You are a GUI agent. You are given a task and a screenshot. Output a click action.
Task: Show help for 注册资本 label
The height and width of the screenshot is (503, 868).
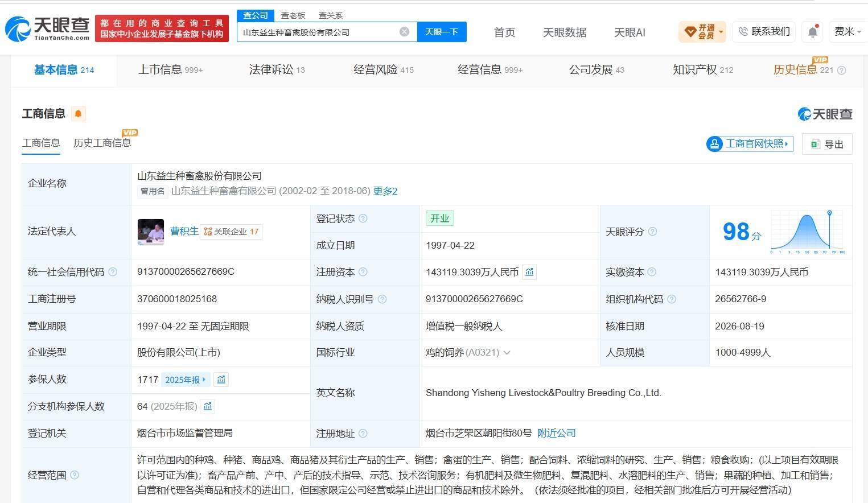(x=363, y=272)
